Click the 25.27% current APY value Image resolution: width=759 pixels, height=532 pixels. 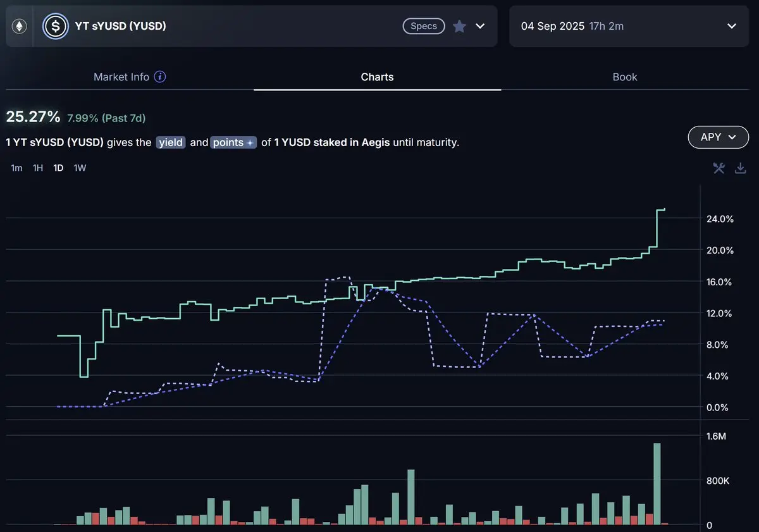point(33,117)
